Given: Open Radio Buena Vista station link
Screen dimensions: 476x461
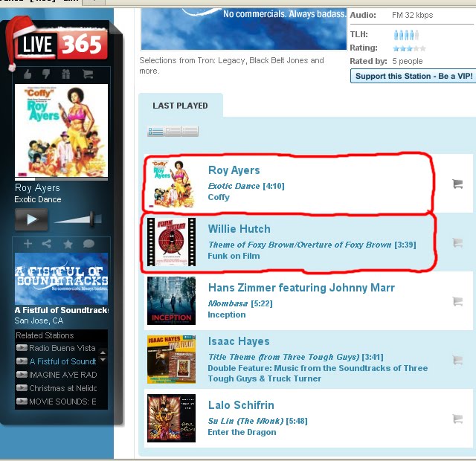Looking at the screenshot, I should (x=62, y=348).
